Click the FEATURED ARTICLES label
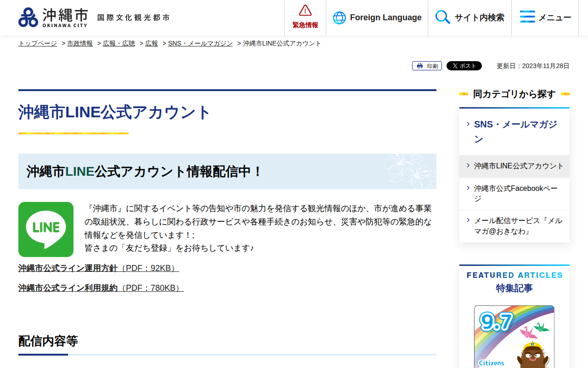The width and height of the screenshot is (588, 368). pyautogui.click(x=514, y=275)
